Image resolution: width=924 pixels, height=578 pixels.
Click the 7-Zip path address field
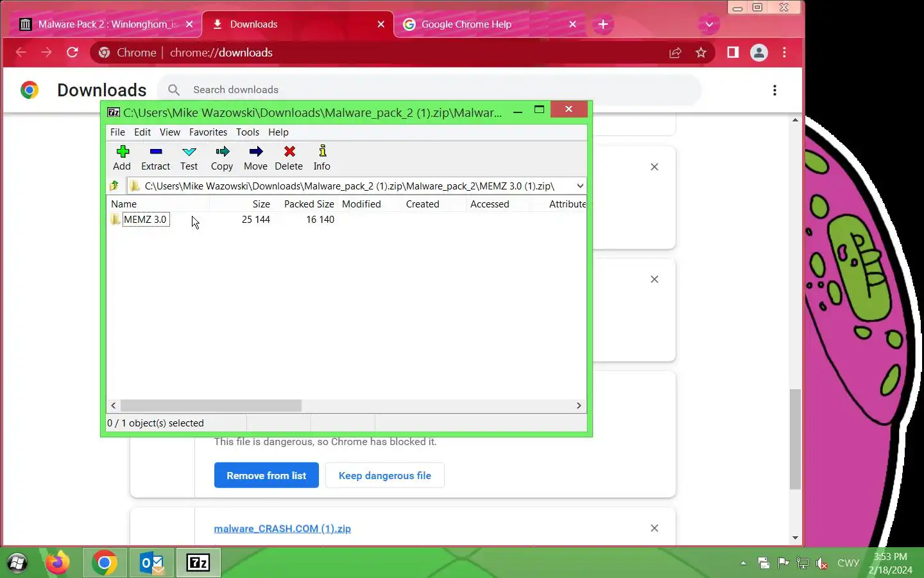coord(350,186)
